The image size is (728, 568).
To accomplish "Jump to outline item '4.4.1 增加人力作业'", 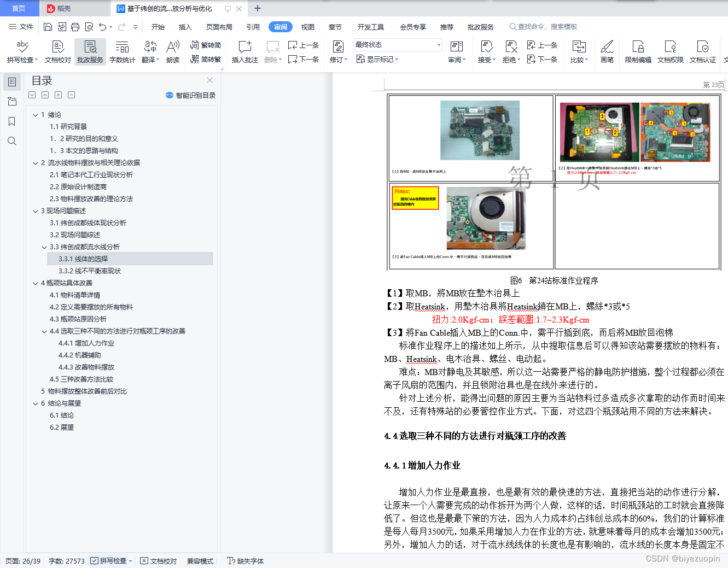I will (x=86, y=343).
